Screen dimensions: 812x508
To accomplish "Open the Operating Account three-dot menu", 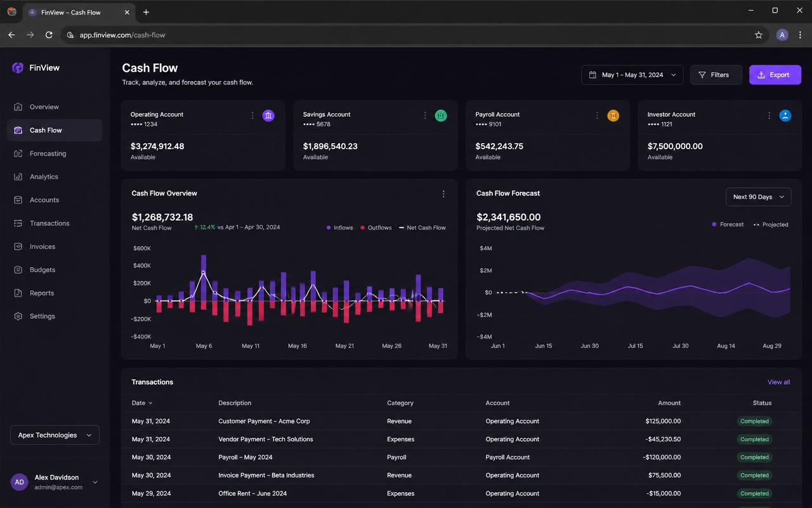I will click(252, 116).
